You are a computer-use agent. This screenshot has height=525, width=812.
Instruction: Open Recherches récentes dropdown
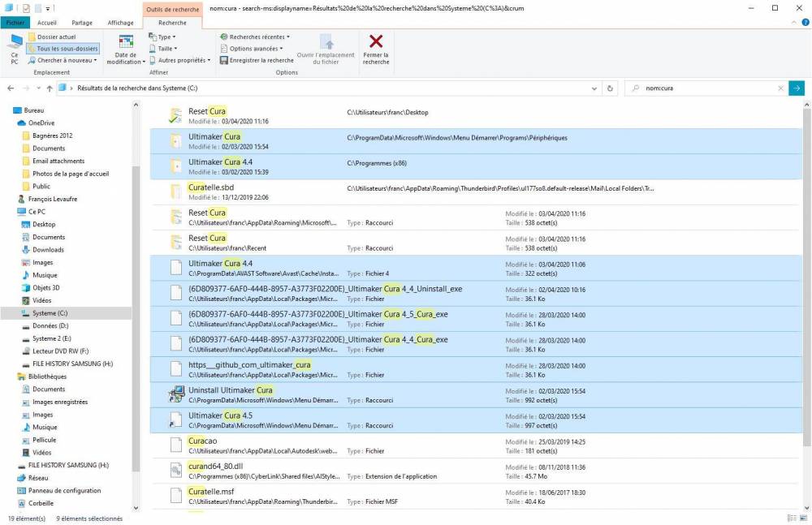coord(255,37)
